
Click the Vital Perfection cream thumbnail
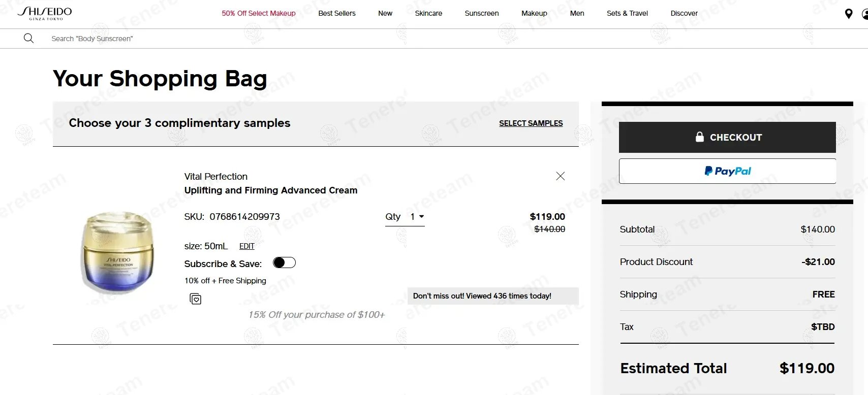coord(118,253)
